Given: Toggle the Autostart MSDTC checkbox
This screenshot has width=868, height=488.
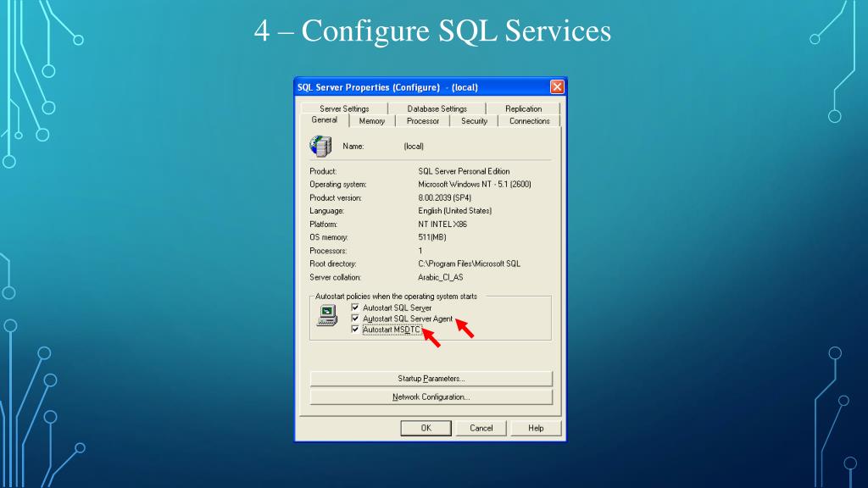Looking at the screenshot, I should pos(355,330).
